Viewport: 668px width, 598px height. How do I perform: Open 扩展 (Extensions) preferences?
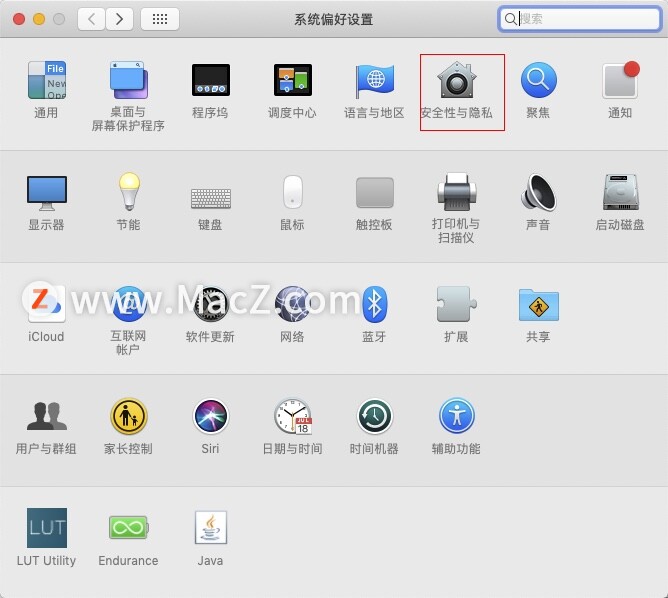(456, 305)
